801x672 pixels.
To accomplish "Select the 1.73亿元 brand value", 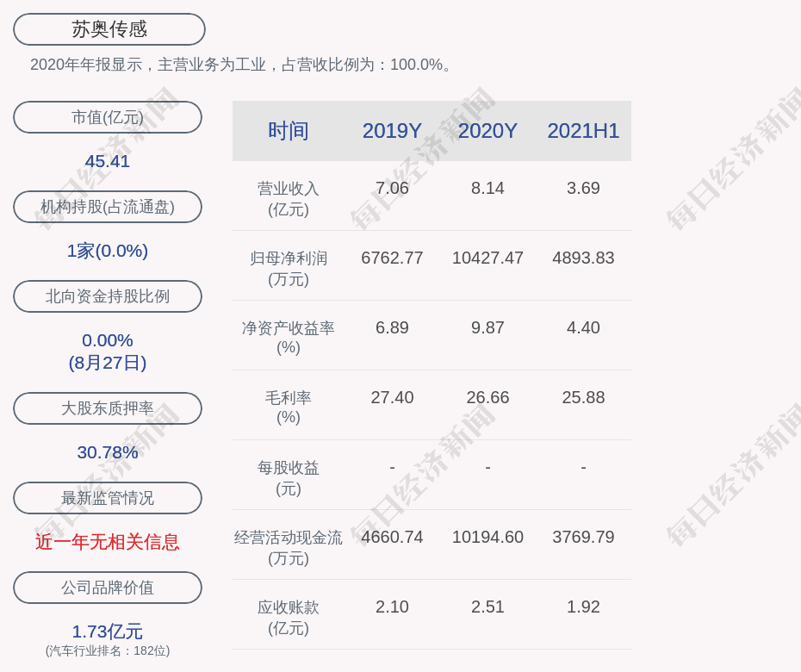I will (x=108, y=632).
